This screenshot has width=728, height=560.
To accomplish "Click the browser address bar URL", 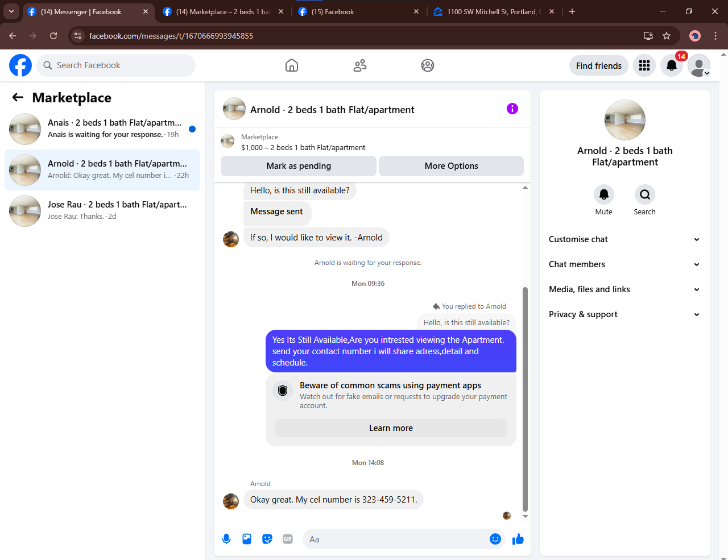I will coord(171,36).
